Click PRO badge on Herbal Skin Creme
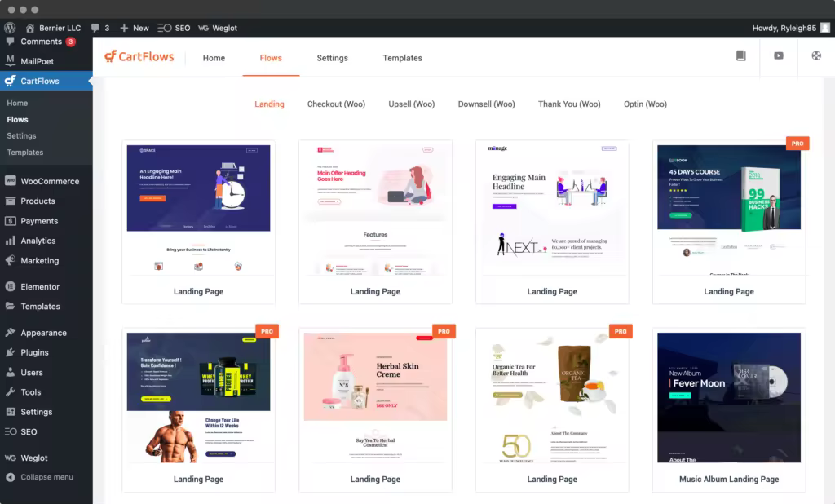835x504 pixels. click(x=444, y=331)
